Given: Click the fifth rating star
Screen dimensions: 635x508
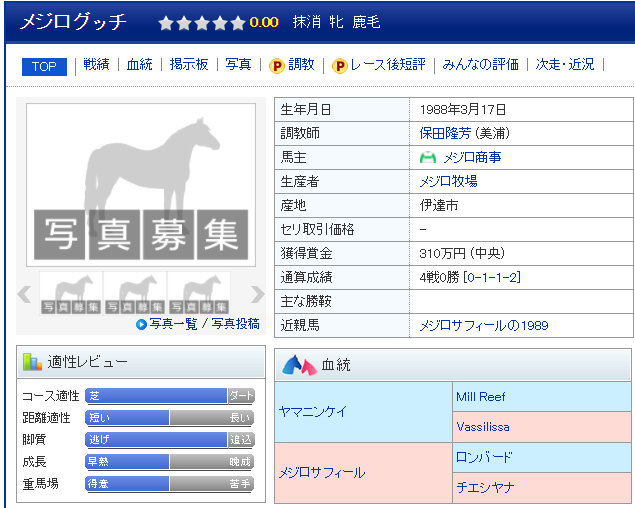Looking at the screenshot, I should click(x=238, y=23).
